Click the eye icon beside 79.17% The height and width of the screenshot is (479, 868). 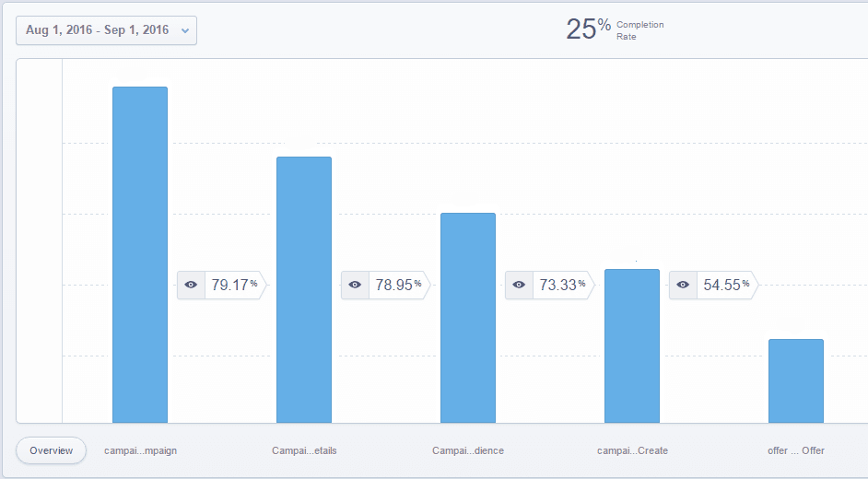click(191, 286)
